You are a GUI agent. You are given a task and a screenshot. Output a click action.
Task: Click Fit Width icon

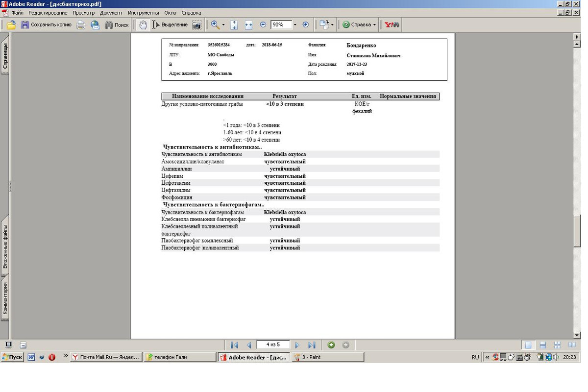tap(248, 24)
